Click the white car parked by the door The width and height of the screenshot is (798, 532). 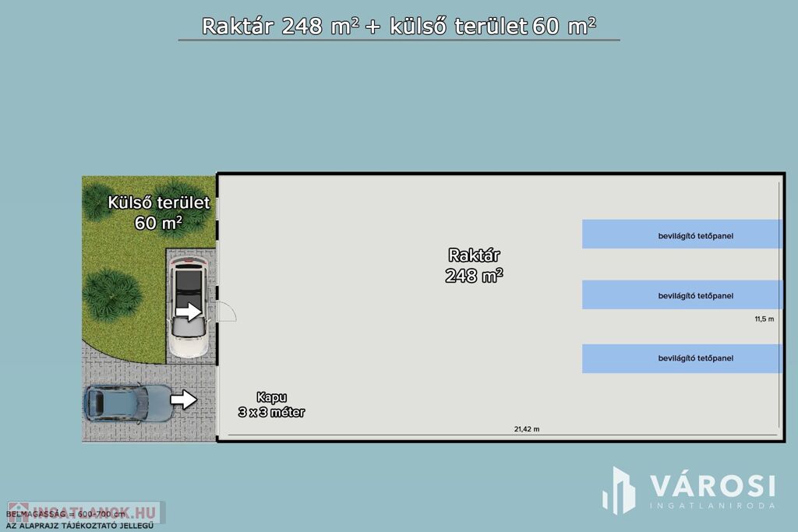click(x=188, y=307)
